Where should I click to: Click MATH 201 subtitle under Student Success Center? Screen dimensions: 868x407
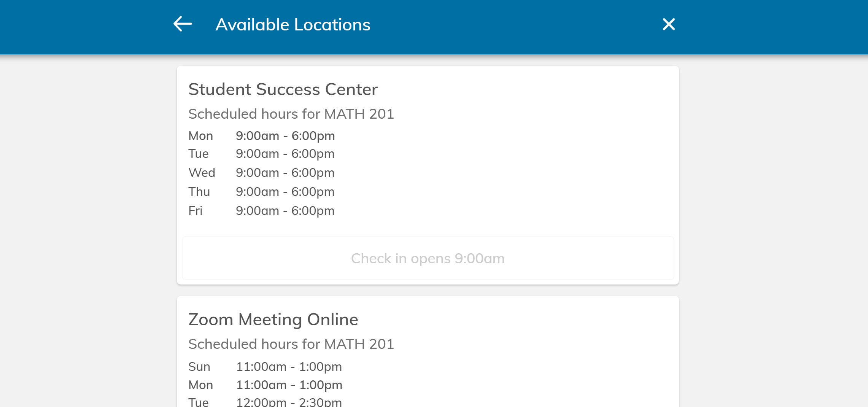291,114
